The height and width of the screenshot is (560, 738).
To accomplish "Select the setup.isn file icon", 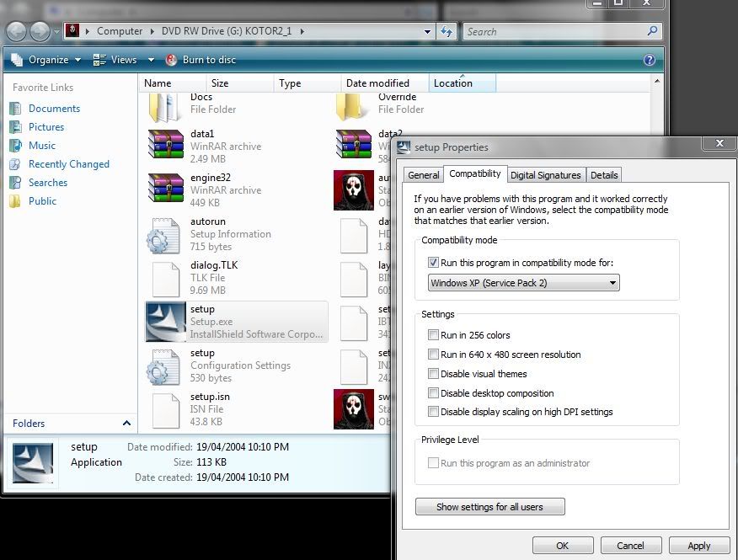I will coord(166,411).
